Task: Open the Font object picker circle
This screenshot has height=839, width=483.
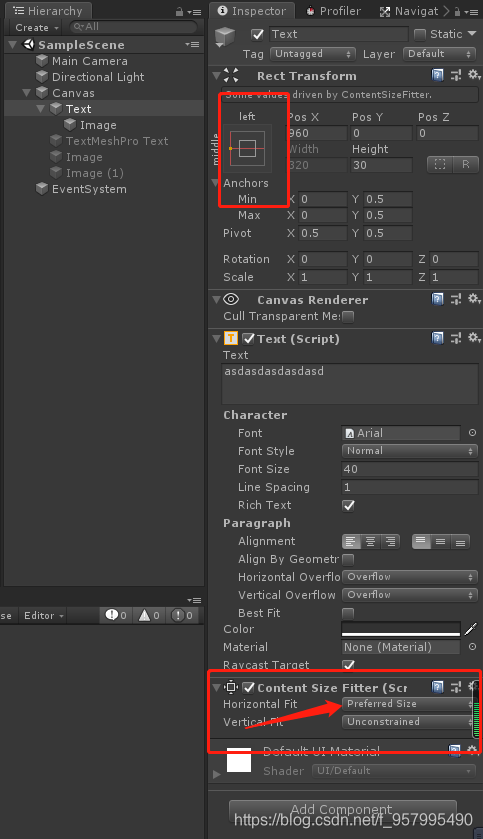Action: [x=472, y=433]
